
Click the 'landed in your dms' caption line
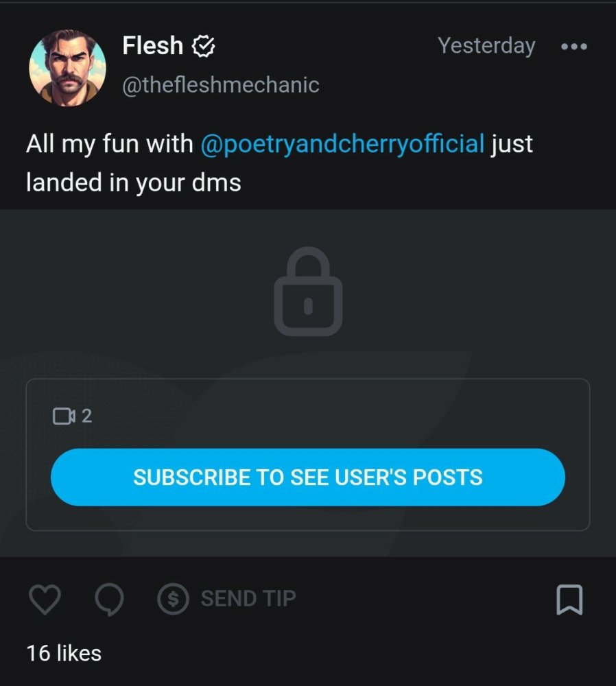(134, 182)
